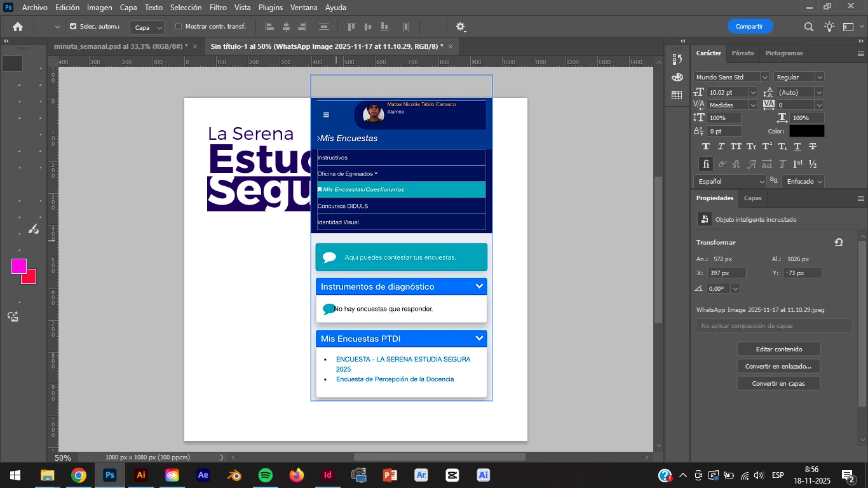Viewport: 868px width, 488px height.
Task: Toggle Small Caps text style
Action: [752, 146]
